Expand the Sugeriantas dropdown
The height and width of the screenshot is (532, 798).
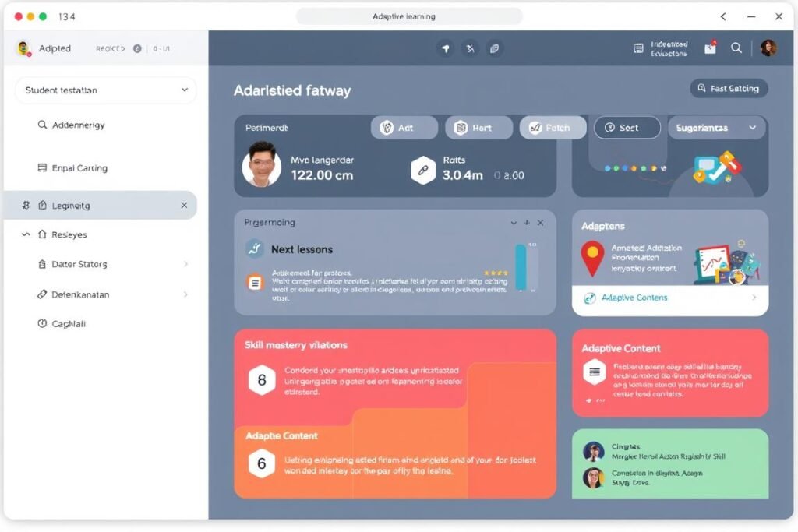tap(716, 128)
